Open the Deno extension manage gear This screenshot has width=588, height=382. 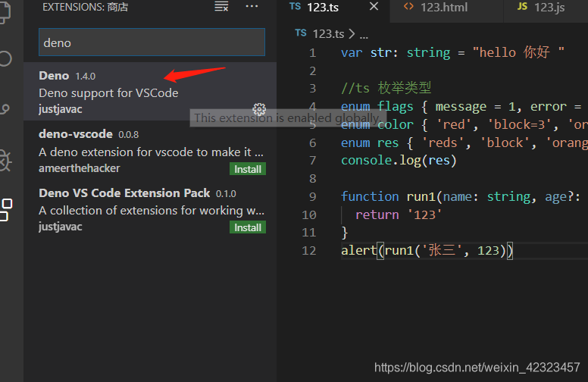point(259,109)
